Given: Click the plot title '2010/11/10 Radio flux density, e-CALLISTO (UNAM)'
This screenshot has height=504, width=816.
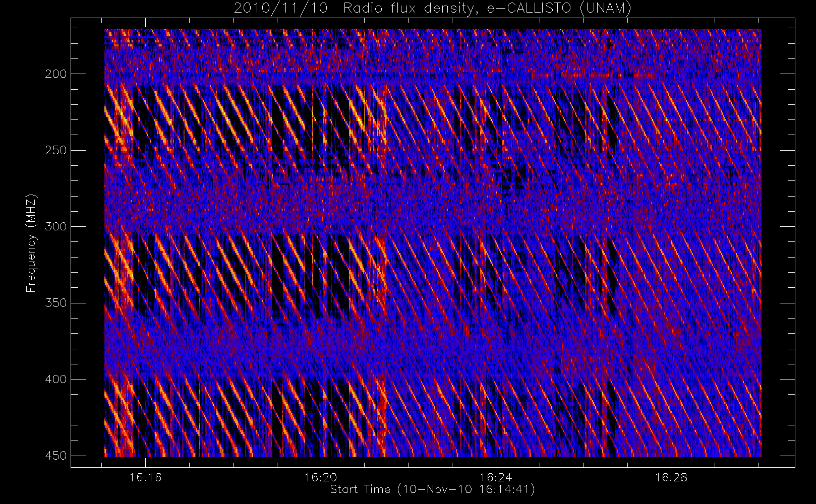Looking at the screenshot, I should coord(433,8).
